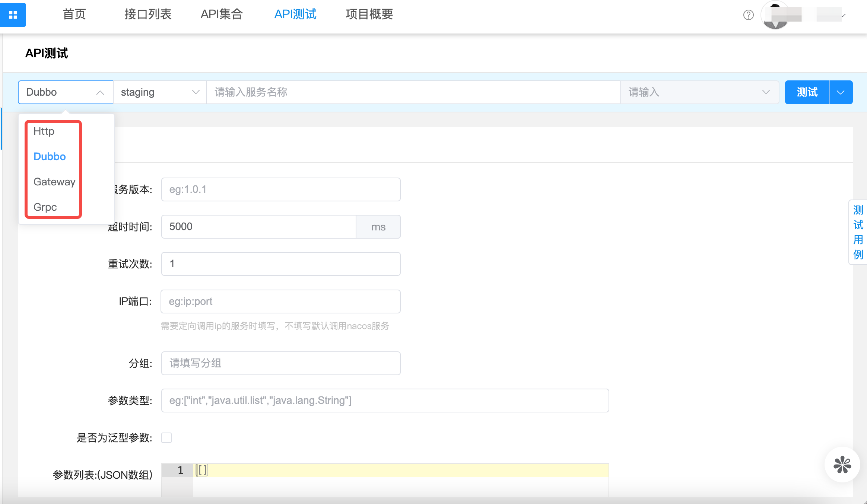Click the user account chevron arrow
Viewport: 867px width, 504px height.
(x=844, y=16)
